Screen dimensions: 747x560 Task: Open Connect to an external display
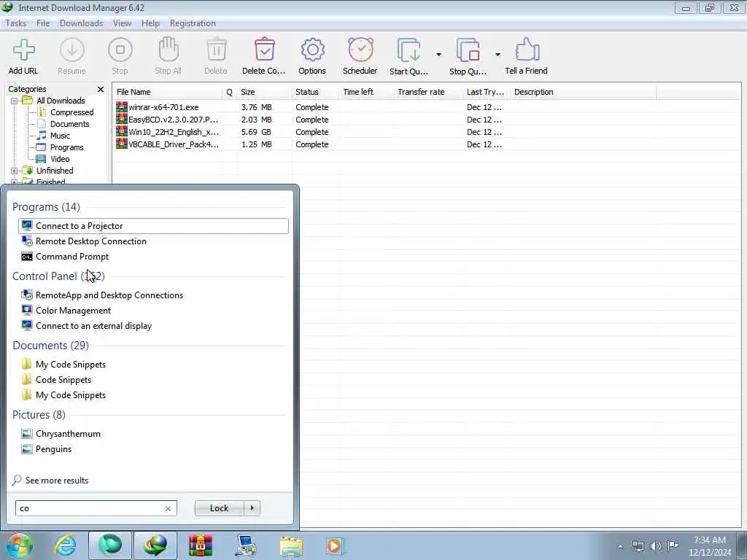153,326
